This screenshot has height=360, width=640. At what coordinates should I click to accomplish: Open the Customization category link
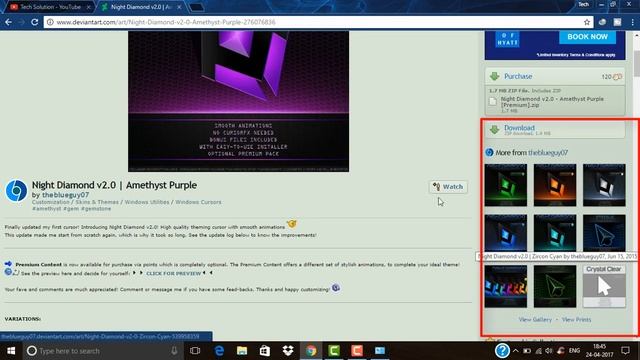pos(51,202)
